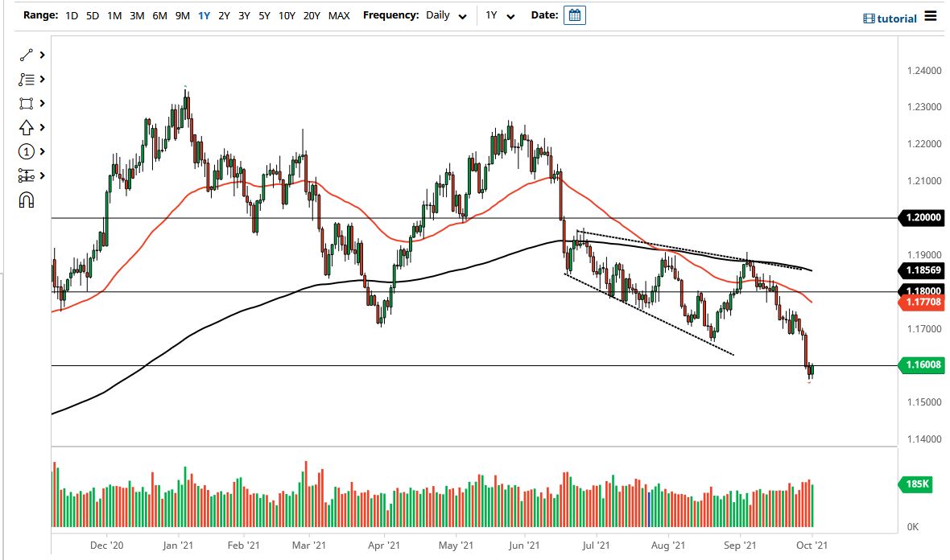Screen dimensions: 950x560
Task: Select the numbered circle annotation tool
Action: (x=26, y=151)
